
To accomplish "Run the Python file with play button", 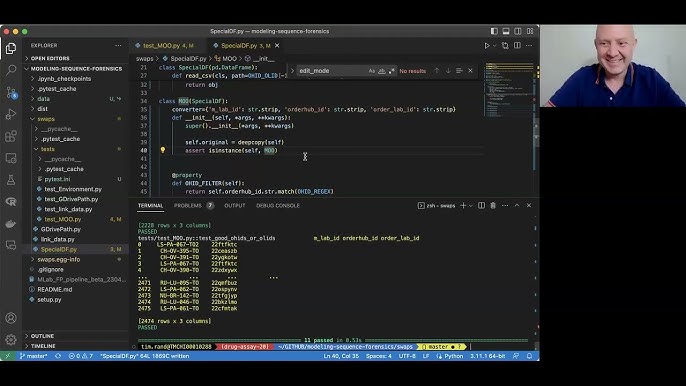I will tap(487, 46).
